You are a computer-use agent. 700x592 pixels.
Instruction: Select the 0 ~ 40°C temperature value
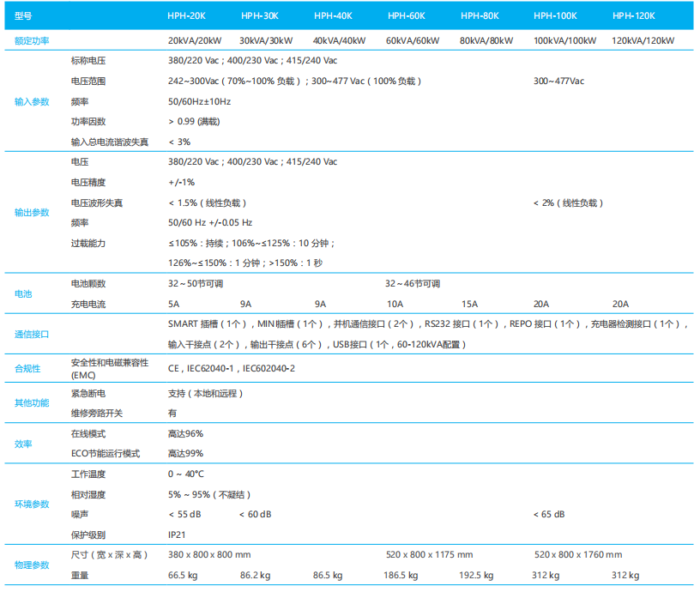click(x=185, y=474)
